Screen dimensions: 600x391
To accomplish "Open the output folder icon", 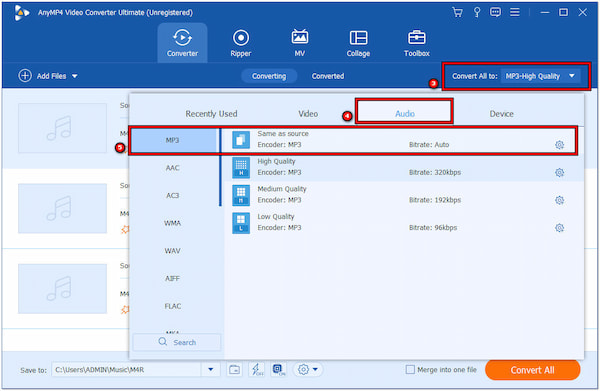I will [x=234, y=370].
